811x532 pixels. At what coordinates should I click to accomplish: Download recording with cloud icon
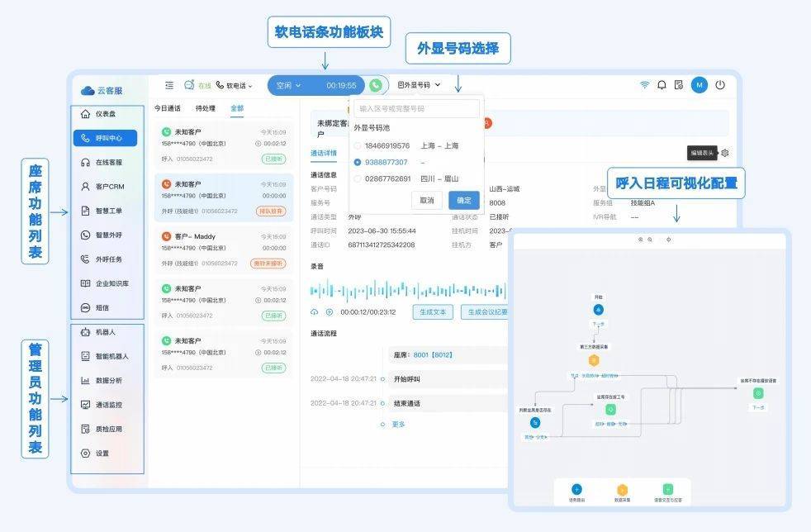pyautogui.click(x=314, y=312)
